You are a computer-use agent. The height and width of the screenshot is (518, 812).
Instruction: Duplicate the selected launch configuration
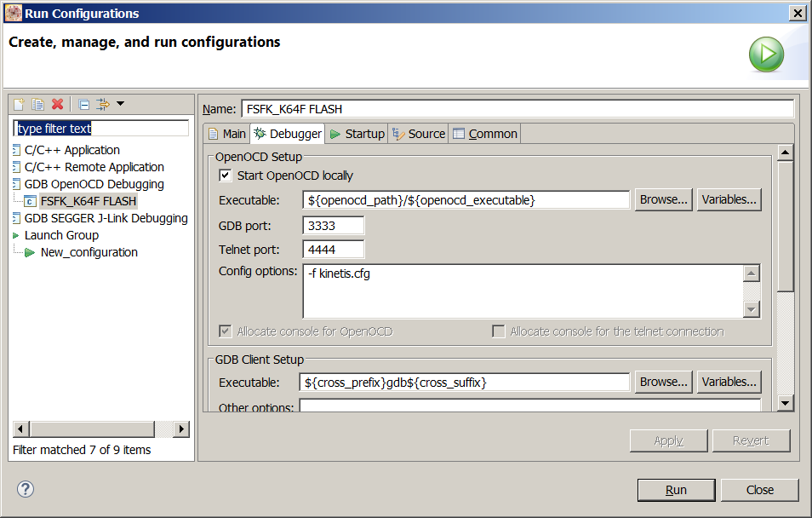(37, 104)
